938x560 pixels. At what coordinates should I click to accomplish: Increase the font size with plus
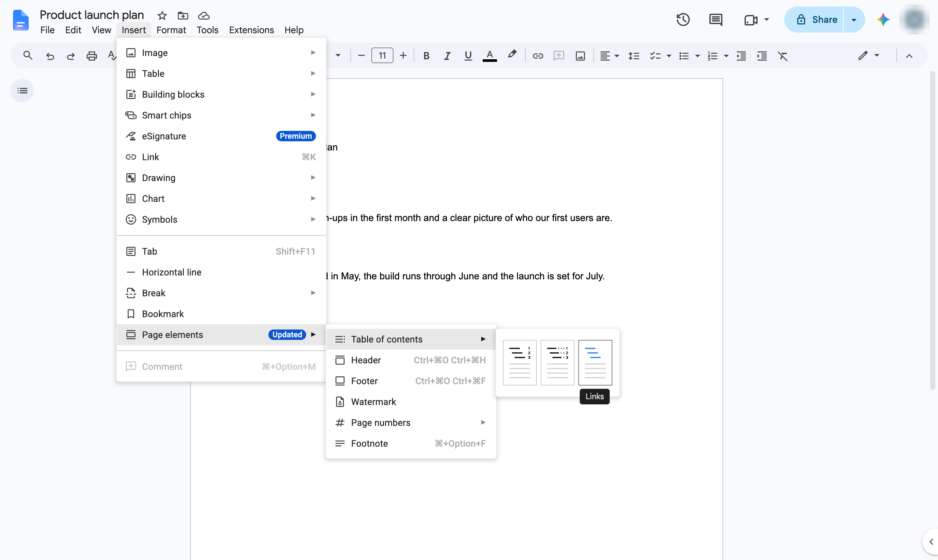coord(403,56)
